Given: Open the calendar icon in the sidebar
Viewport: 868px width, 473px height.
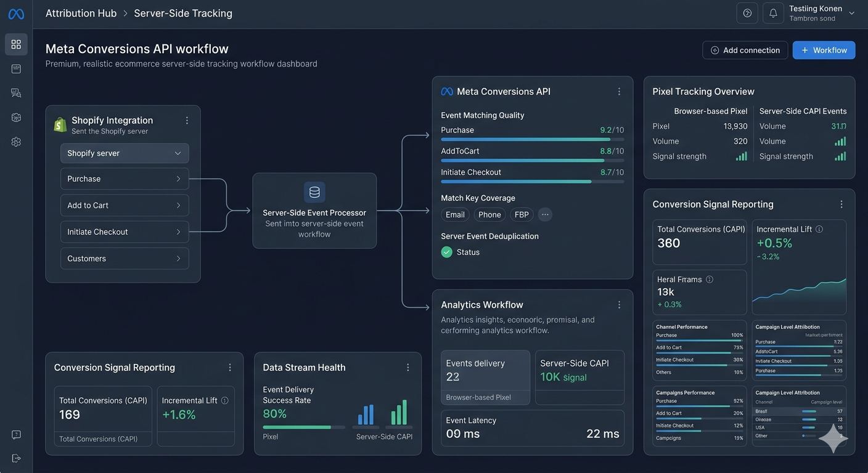Looking at the screenshot, I should point(16,69).
